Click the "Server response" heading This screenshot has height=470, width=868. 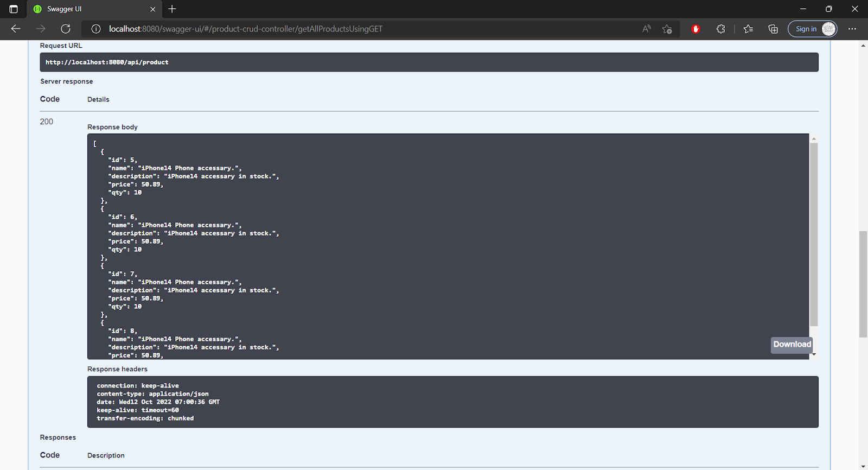pyautogui.click(x=67, y=81)
